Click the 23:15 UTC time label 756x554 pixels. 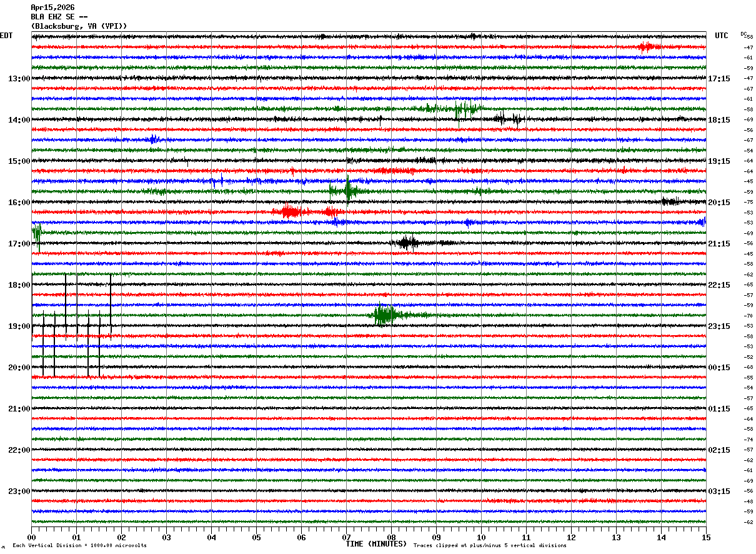[719, 326]
